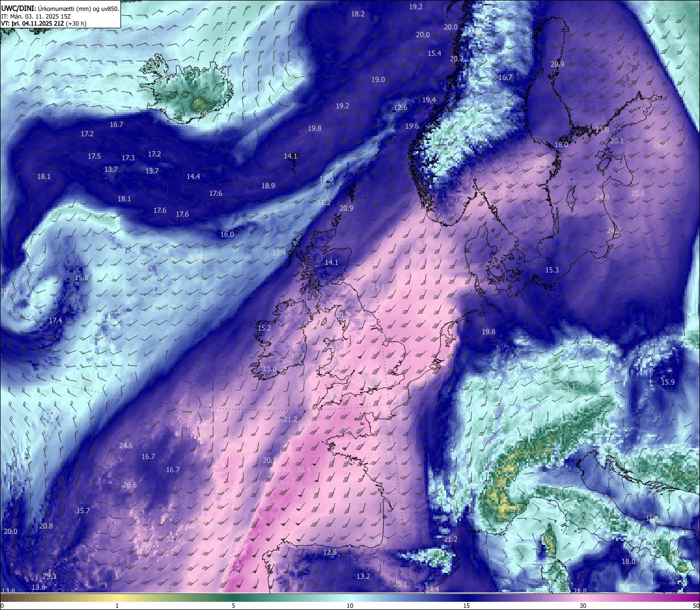Click the 24.9 value over the Baltics
Image resolution: width=700 pixels, height=610 pixels.
[602, 197]
